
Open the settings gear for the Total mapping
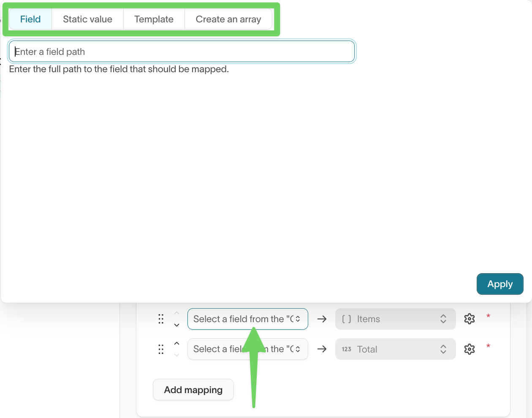pos(469,349)
